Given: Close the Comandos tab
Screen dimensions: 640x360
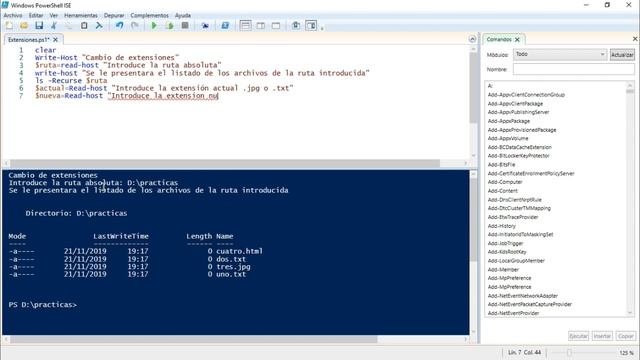Looking at the screenshot, I should pyautogui.click(x=517, y=40).
